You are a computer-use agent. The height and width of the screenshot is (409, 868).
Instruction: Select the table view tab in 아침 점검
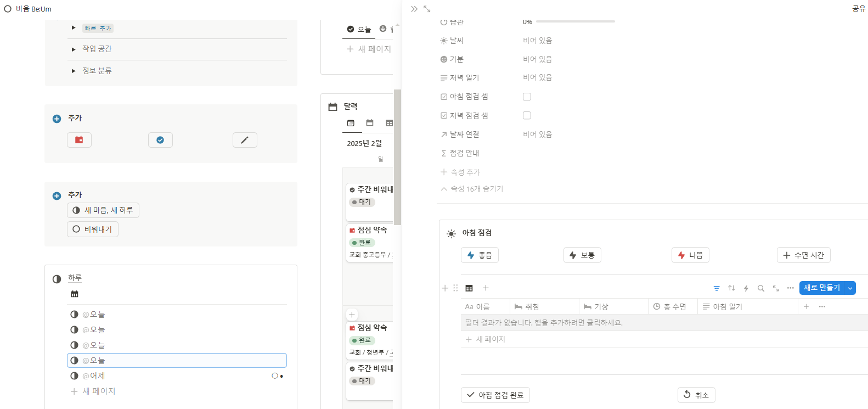click(469, 288)
